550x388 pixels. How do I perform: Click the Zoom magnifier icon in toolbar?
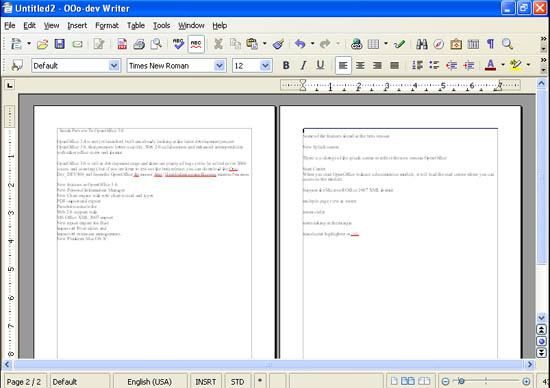507,44
